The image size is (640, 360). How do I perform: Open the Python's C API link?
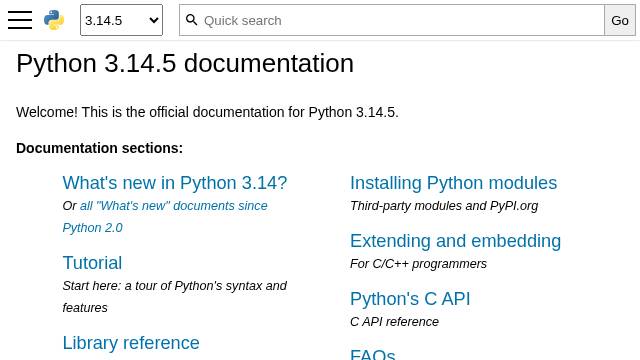tap(410, 299)
